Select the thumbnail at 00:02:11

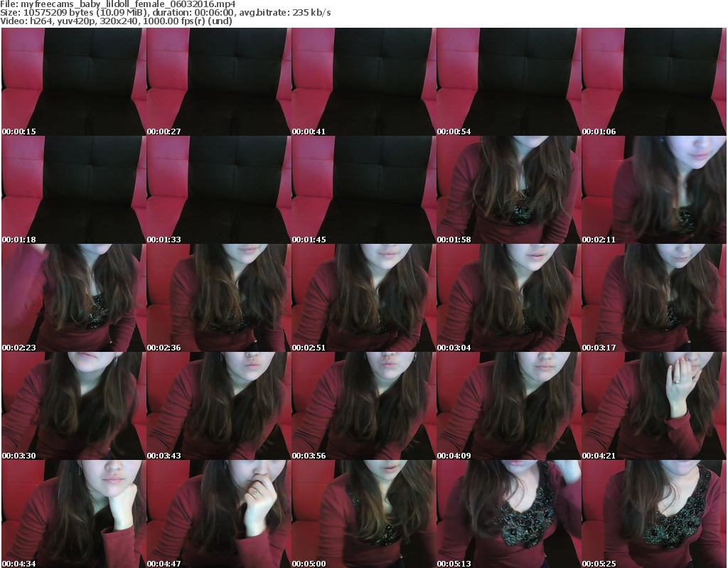click(653, 190)
